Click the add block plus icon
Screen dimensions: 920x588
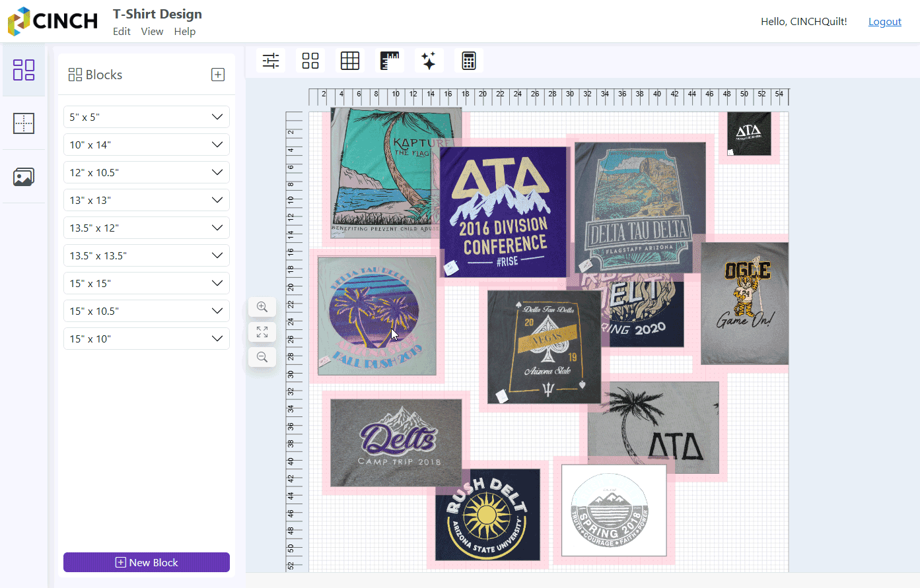click(218, 75)
